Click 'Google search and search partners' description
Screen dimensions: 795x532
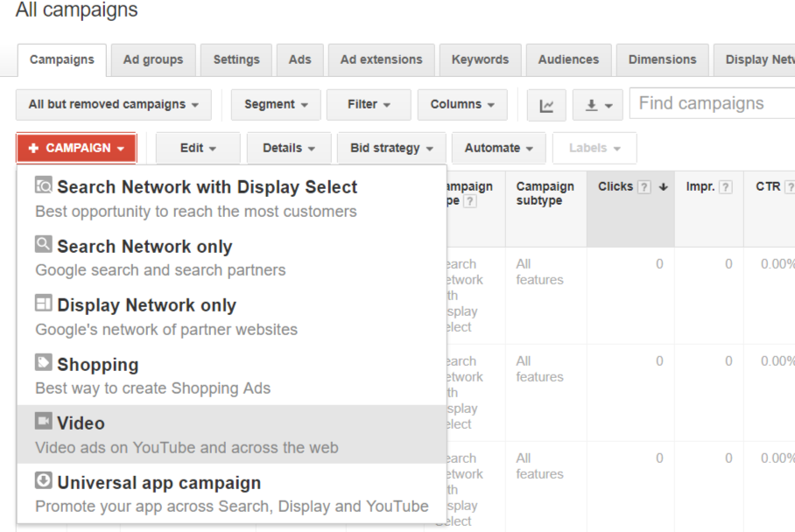pyautogui.click(x=160, y=270)
